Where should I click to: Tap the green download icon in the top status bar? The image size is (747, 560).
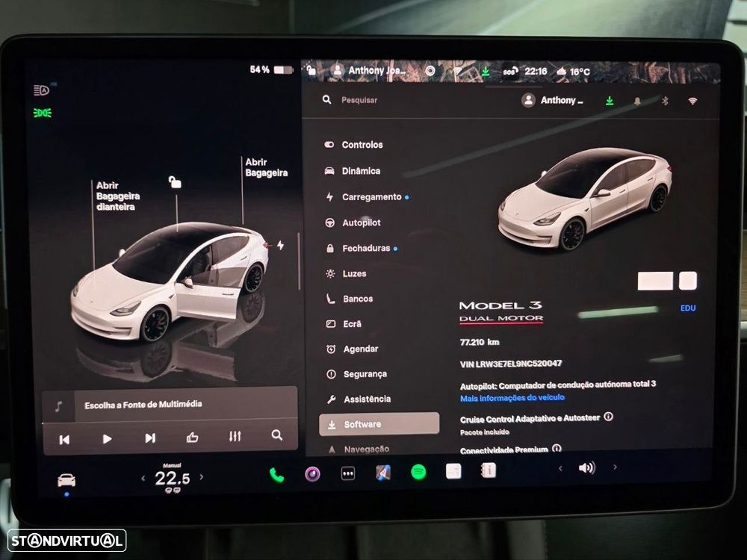click(486, 72)
